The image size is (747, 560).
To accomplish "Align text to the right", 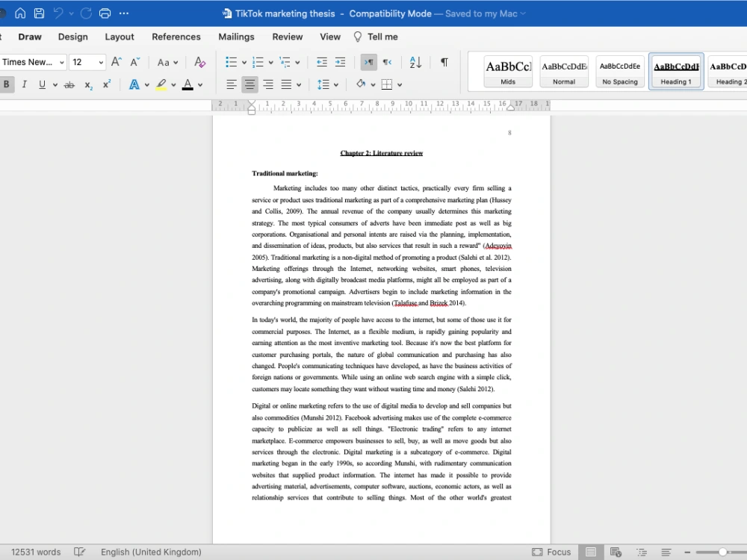I will click(268, 85).
